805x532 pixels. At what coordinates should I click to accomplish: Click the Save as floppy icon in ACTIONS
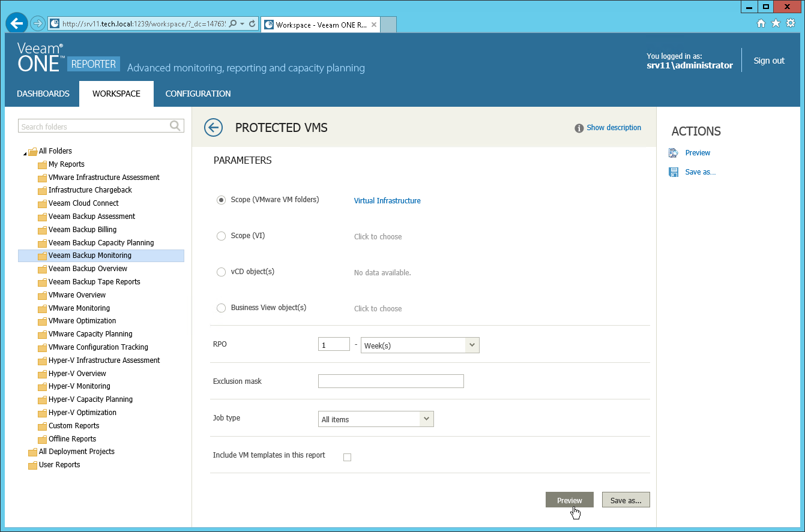pyautogui.click(x=674, y=172)
